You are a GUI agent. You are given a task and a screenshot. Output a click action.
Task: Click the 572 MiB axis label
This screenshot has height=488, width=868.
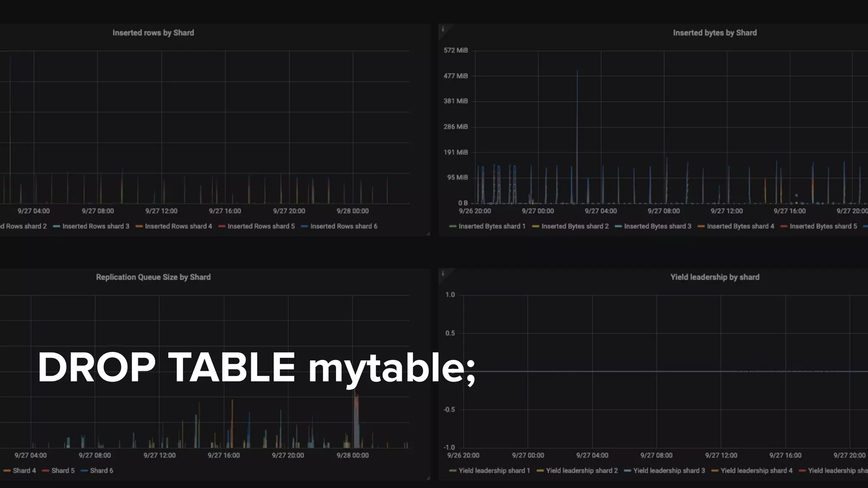coord(456,50)
